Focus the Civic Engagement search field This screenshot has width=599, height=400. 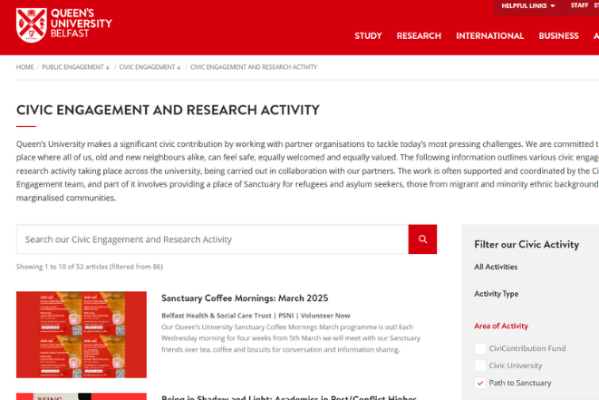[212, 239]
